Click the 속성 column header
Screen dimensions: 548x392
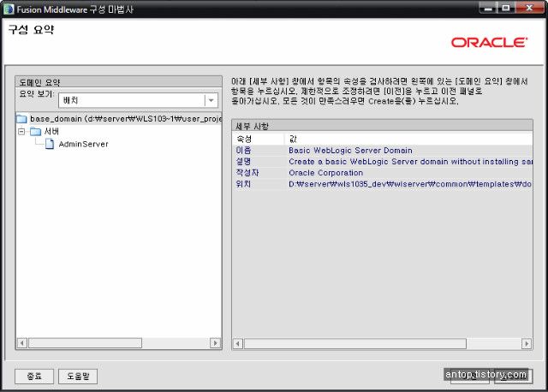259,139
